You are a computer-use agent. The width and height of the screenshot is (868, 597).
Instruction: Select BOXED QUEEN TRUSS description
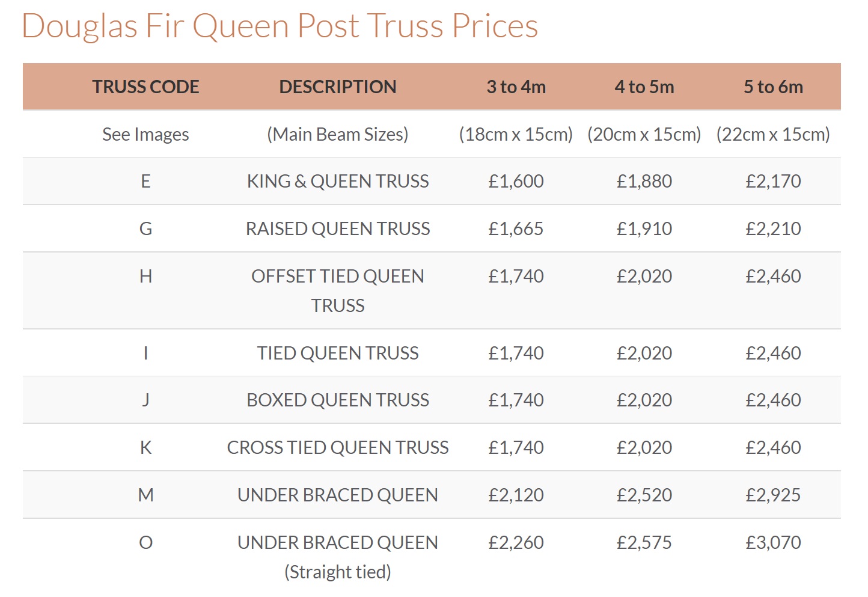coord(338,400)
